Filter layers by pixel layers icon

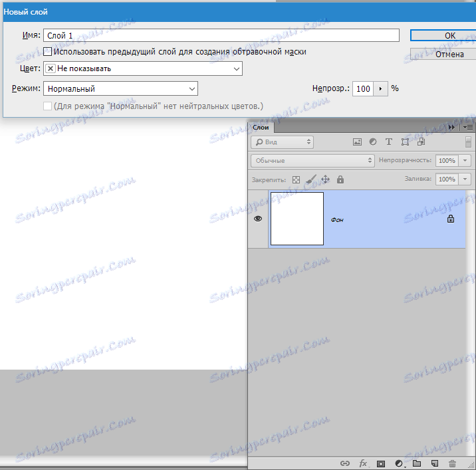pos(357,142)
